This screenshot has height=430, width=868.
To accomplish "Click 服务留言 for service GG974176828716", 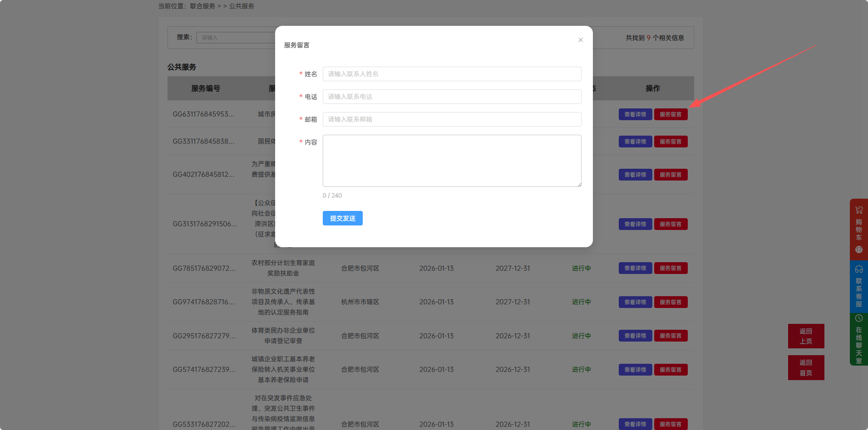I will pos(671,302).
